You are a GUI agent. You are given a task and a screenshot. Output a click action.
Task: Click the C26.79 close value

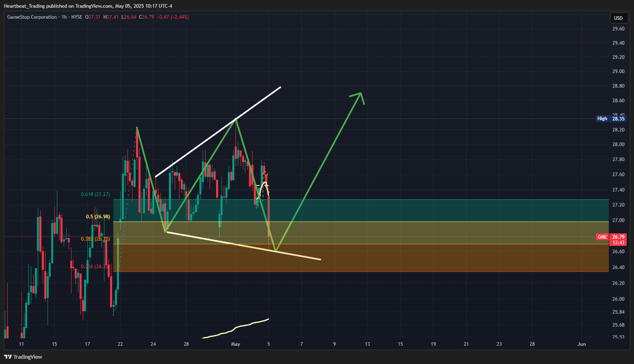click(x=147, y=17)
